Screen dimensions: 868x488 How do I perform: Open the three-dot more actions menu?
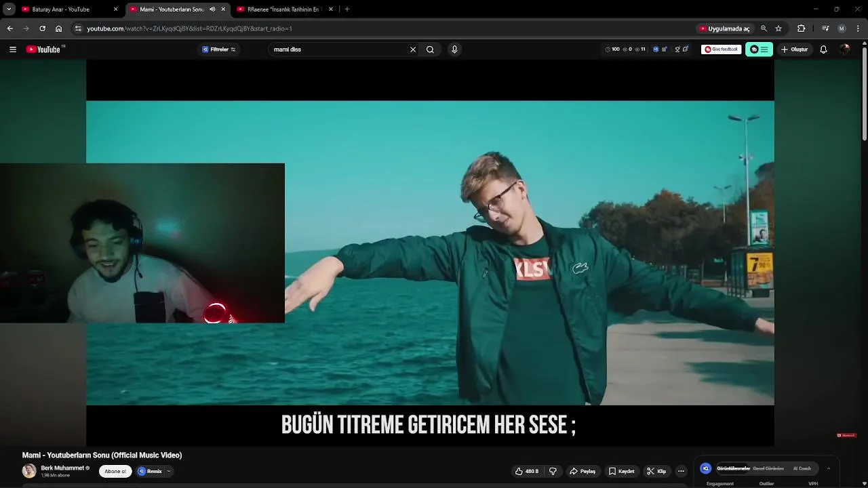(681, 471)
